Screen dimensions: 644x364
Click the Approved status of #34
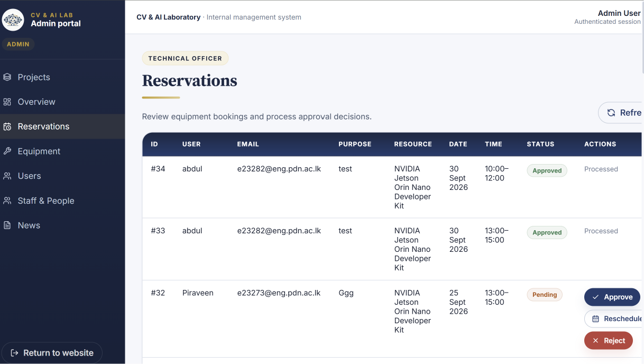click(547, 170)
